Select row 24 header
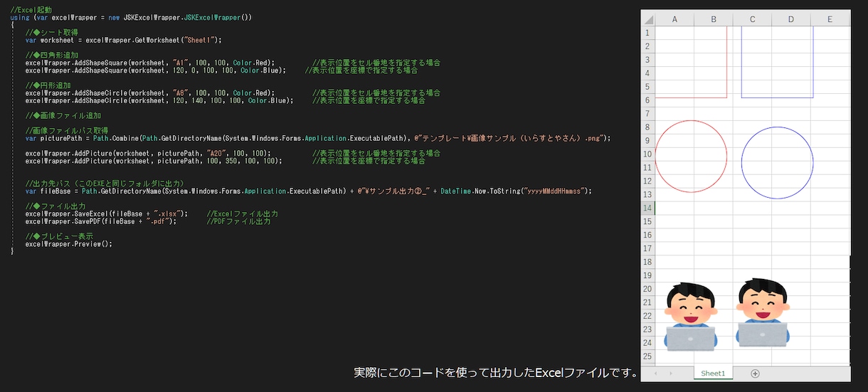Screen dimensions: 868x392 click(x=647, y=343)
